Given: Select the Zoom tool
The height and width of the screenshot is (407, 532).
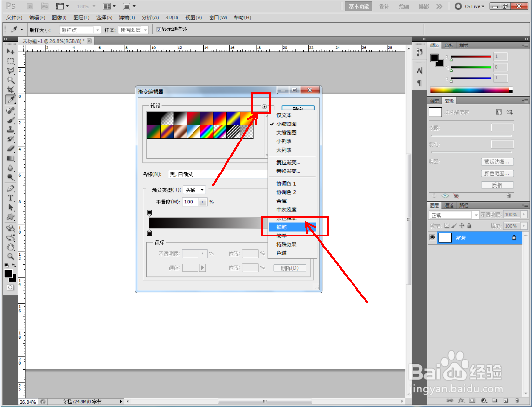Looking at the screenshot, I should (x=11, y=256).
